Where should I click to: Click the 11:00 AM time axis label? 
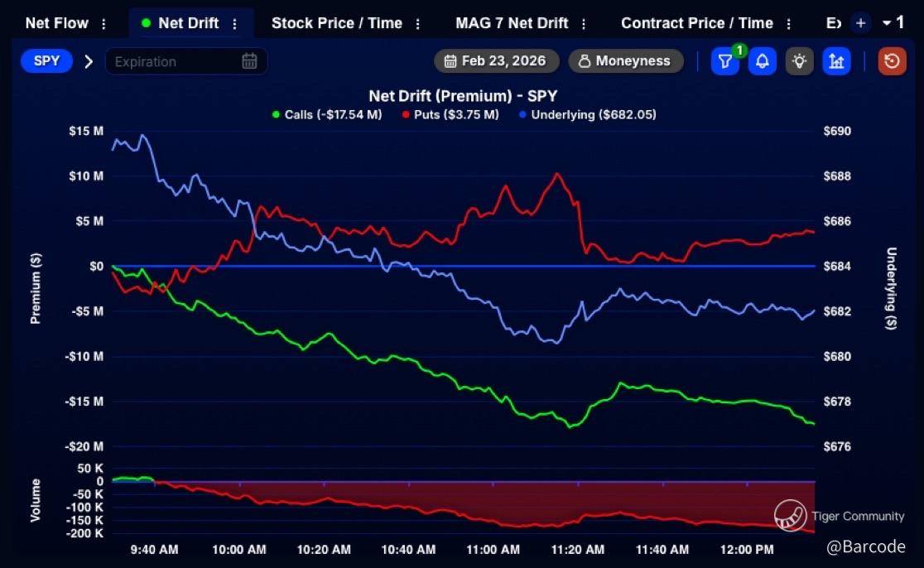coord(493,550)
